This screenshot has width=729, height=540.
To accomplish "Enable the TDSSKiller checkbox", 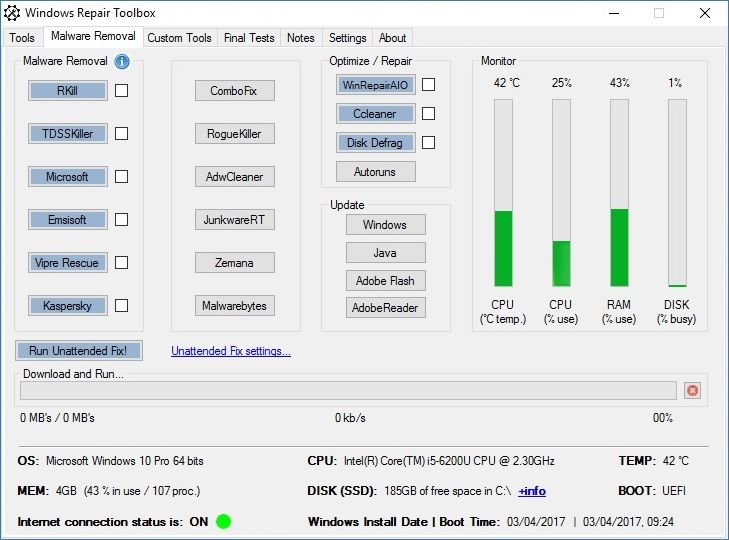I will (x=121, y=133).
